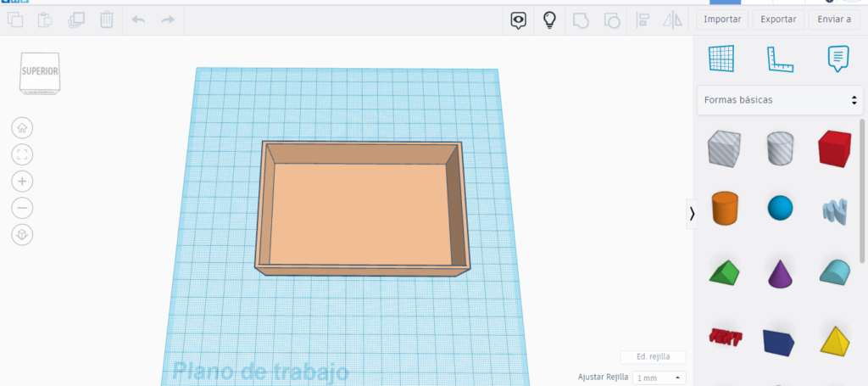
Task: Click the Exportar button
Action: point(777,20)
